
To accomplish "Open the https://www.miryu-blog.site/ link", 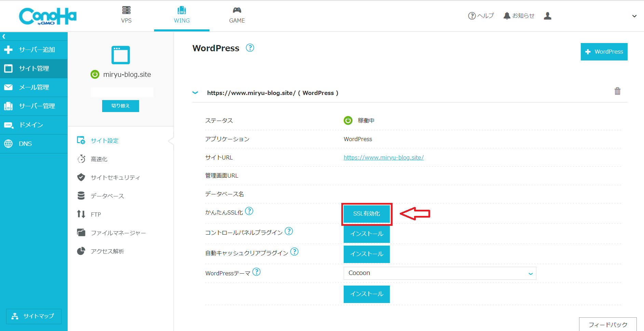I will (x=384, y=157).
